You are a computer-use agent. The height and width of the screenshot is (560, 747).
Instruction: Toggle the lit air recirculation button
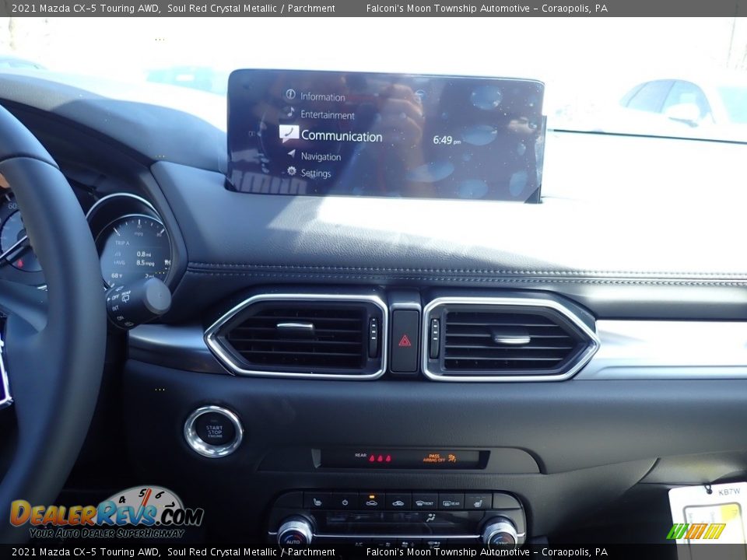(372, 502)
